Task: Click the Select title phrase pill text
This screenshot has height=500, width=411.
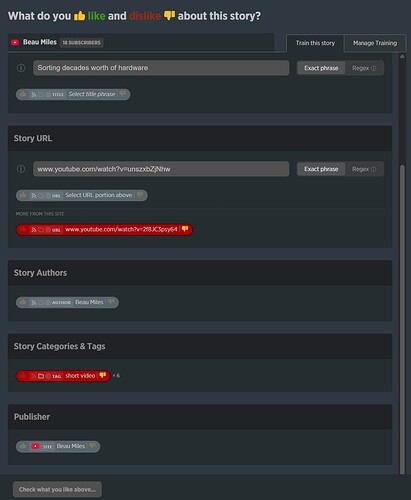Action: point(92,94)
